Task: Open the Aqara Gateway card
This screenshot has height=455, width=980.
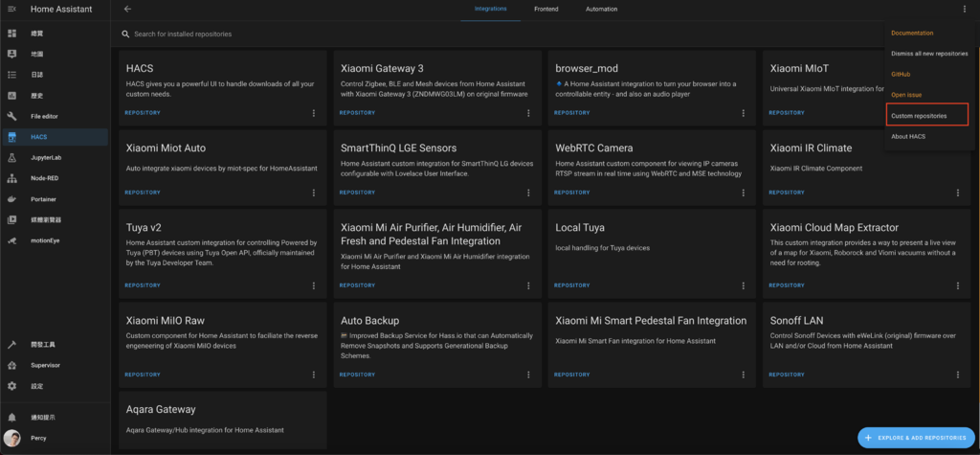Action: point(222,420)
